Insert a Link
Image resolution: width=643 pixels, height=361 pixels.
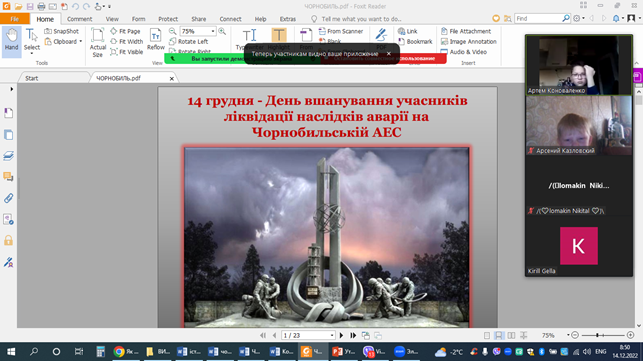(x=408, y=31)
